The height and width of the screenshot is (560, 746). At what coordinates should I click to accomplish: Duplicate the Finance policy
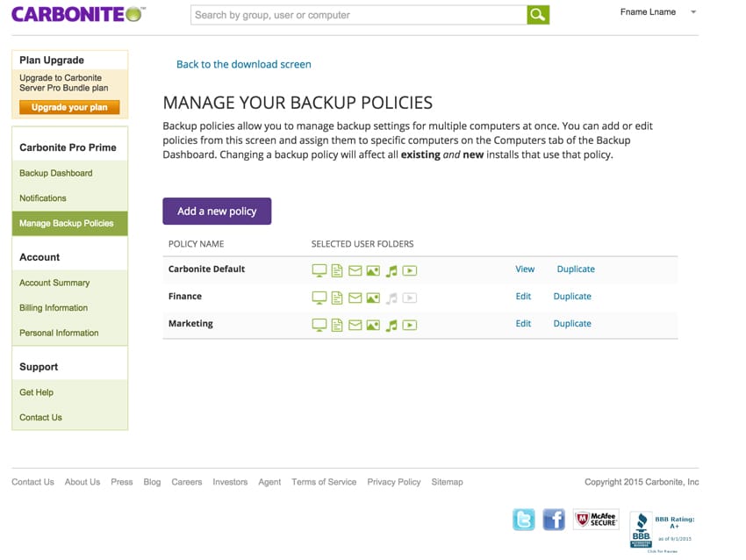[572, 297]
